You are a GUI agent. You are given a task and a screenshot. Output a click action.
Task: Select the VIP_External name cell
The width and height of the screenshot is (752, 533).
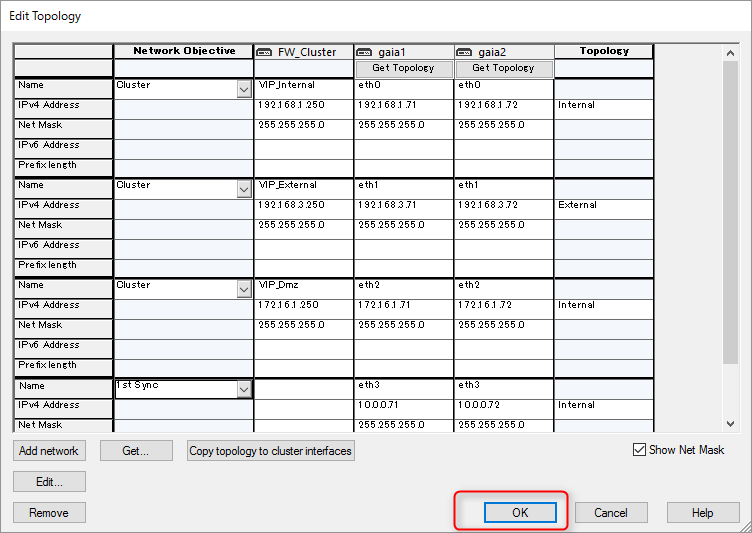pyautogui.click(x=304, y=189)
